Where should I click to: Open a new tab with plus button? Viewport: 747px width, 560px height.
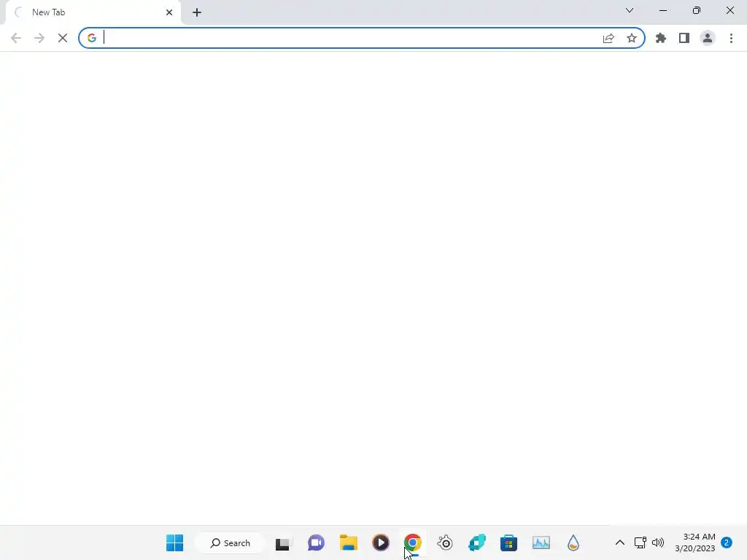coord(197,12)
